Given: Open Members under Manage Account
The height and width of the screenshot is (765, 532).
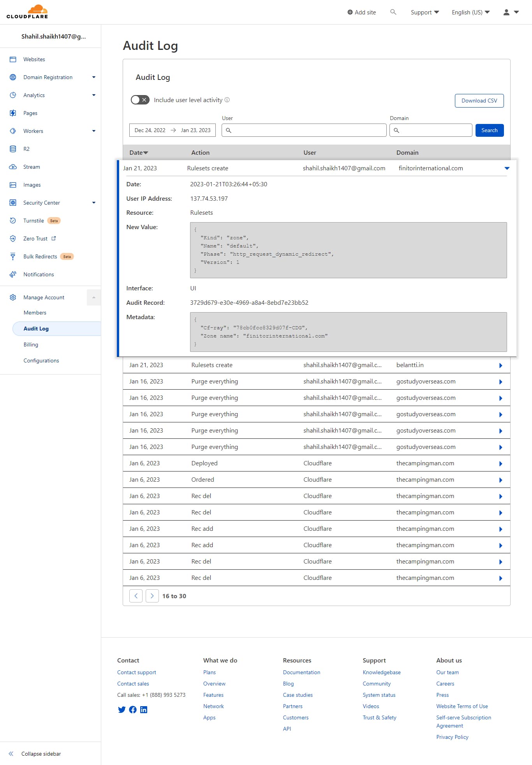Looking at the screenshot, I should (35, 313).
